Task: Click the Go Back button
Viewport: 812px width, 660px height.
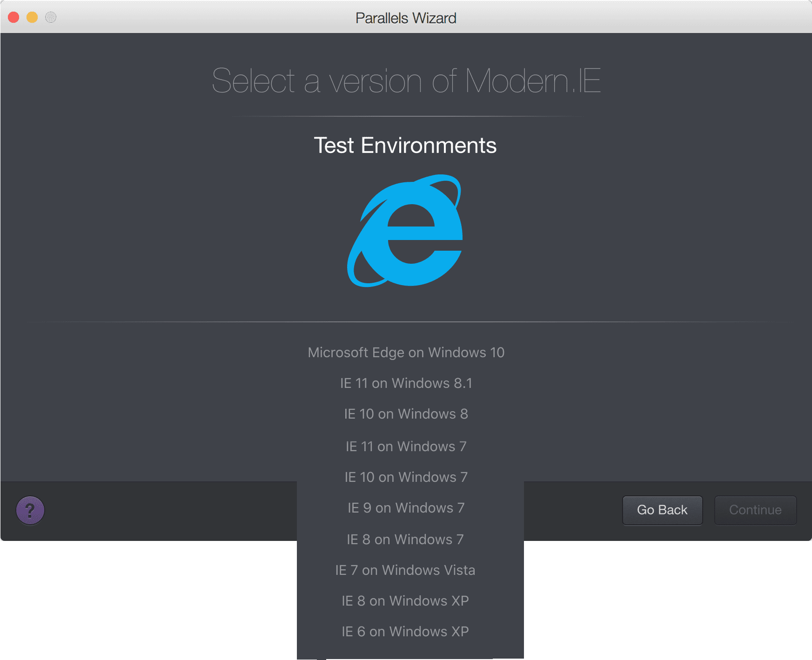Action: pyautogui.click(x=662, y=510)
